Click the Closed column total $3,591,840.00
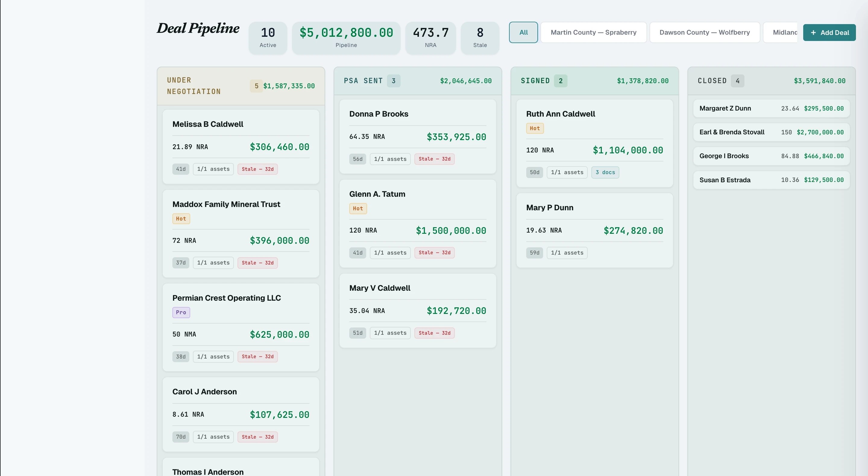Viewport: 868px width, 476px height. 819,81
